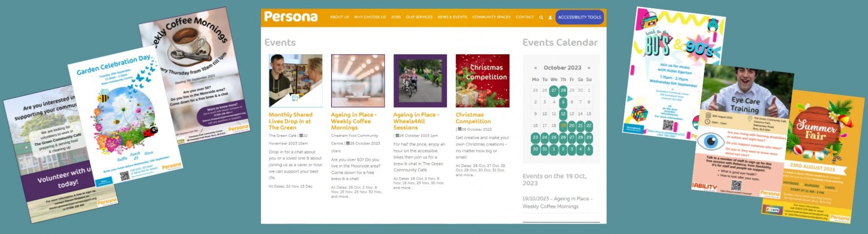Open Ageing in Place Wheels4All Sessions title

pos(416,121)
